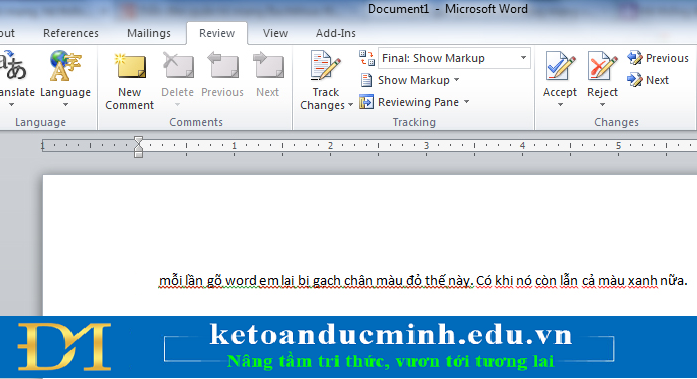Open the Reject dropdown arrow

click(x=602, y=104)
